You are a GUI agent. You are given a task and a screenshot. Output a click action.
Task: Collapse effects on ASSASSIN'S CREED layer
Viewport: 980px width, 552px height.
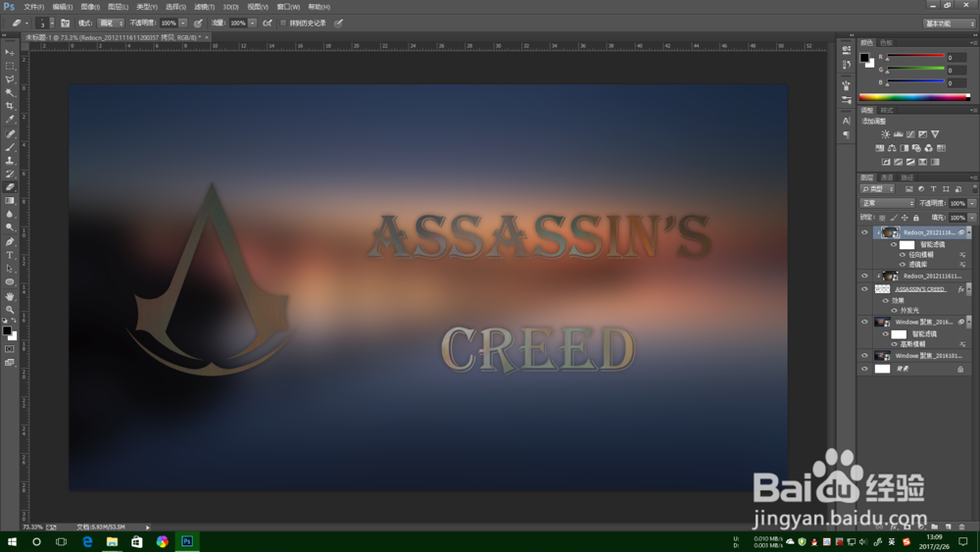click(969, 289)
